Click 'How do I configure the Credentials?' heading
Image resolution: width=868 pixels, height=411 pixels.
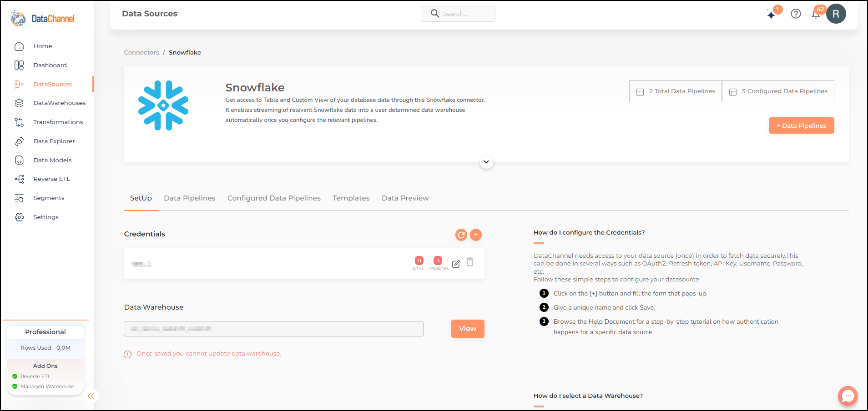tap(589, 233)
